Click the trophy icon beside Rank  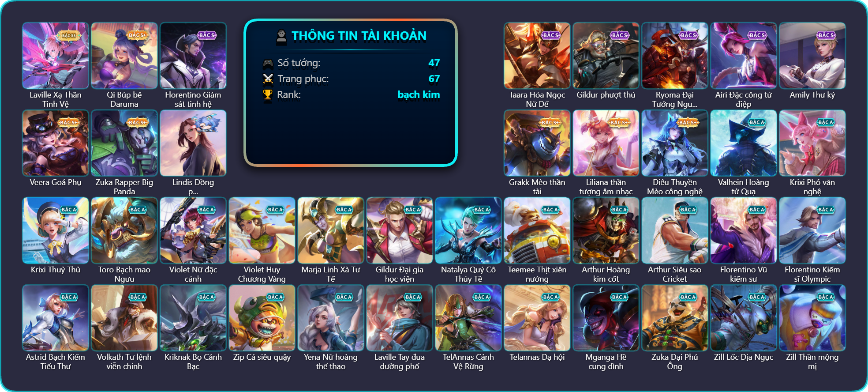(268, 94)
